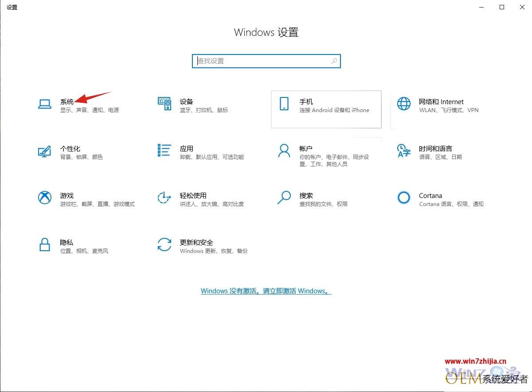Open the 轻松使用 accessibility icon

point(164,198)
